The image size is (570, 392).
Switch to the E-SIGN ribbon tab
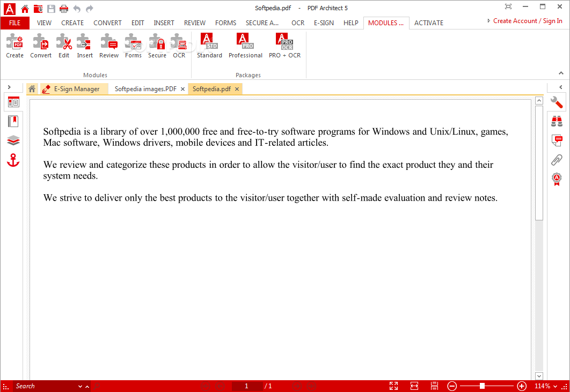(x=324, y=23)
